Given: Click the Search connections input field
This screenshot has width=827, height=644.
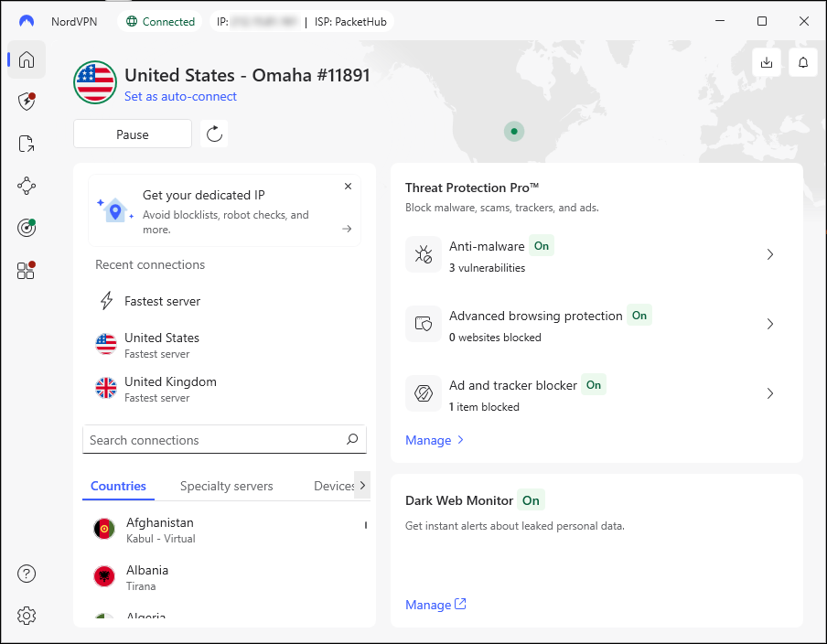Looking at the screenshot, I should click(x=215, y=440).
